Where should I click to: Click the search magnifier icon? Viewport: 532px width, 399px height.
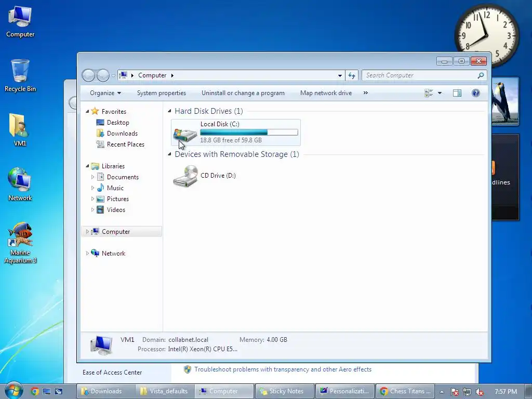click(x=481, y=75)
